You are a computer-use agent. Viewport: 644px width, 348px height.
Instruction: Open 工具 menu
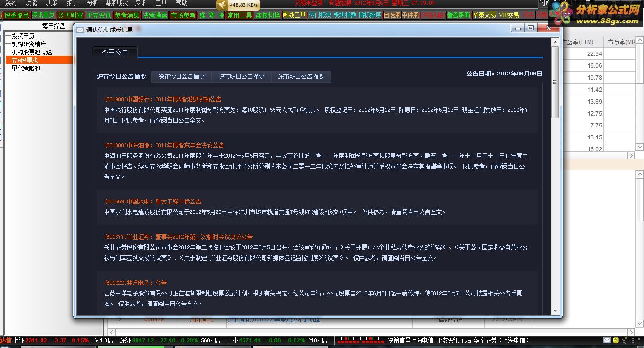coord(161,3)
